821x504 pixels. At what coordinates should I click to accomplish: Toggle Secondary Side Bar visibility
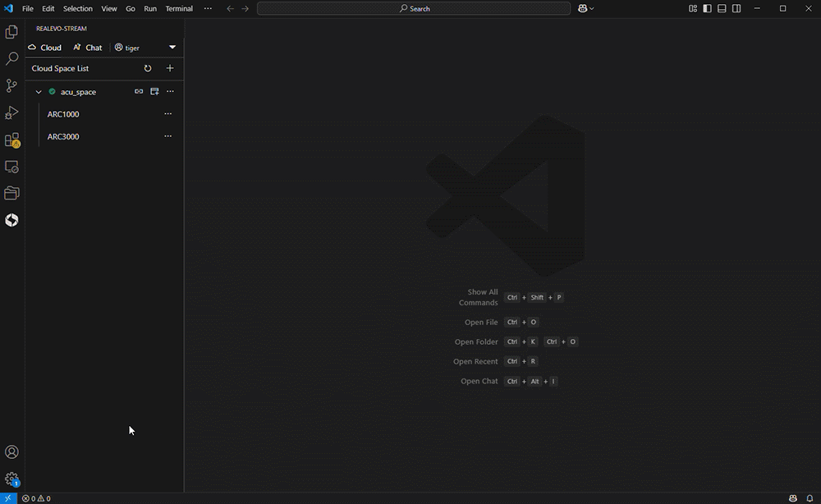click(x=736, y=8)
